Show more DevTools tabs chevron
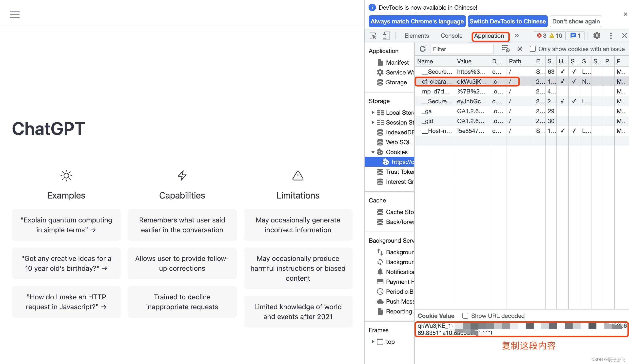 pyautogui.click(x=516, y=36)
